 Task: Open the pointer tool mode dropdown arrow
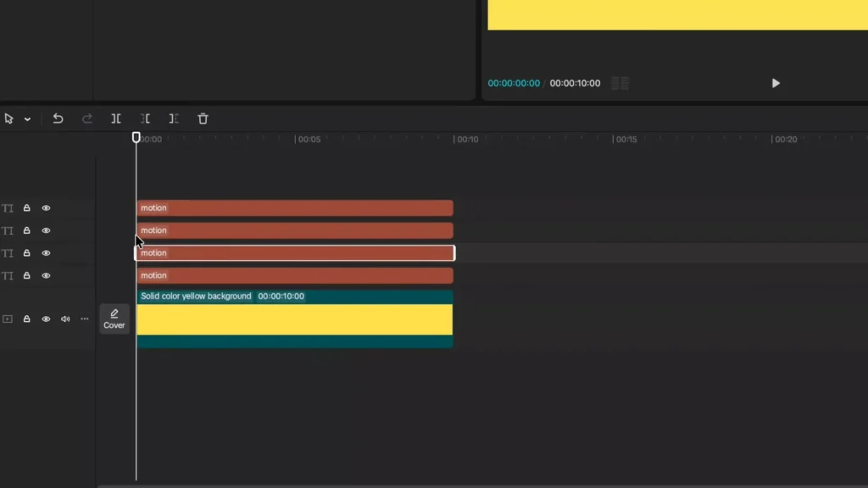click(x=27, y=119)
